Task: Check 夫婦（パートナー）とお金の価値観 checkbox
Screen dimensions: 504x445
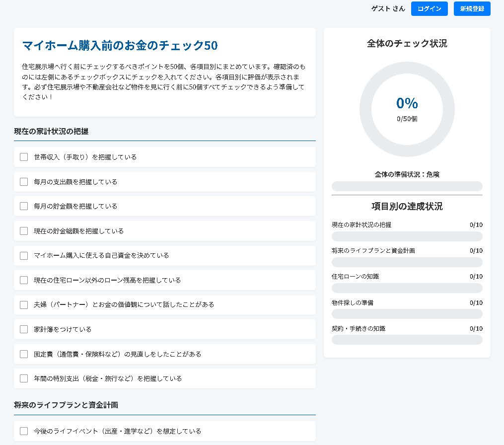Action: click(x=24, y=304)
